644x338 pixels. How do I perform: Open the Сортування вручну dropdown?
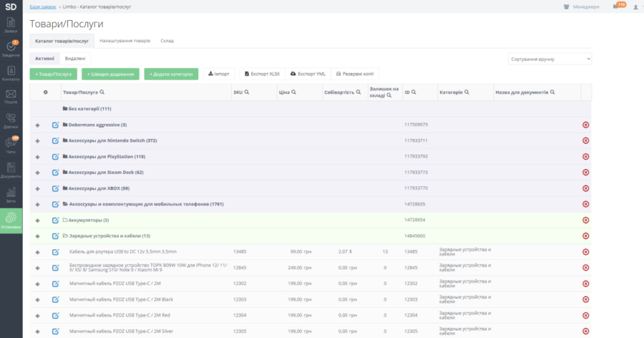(x=550, y=59)
